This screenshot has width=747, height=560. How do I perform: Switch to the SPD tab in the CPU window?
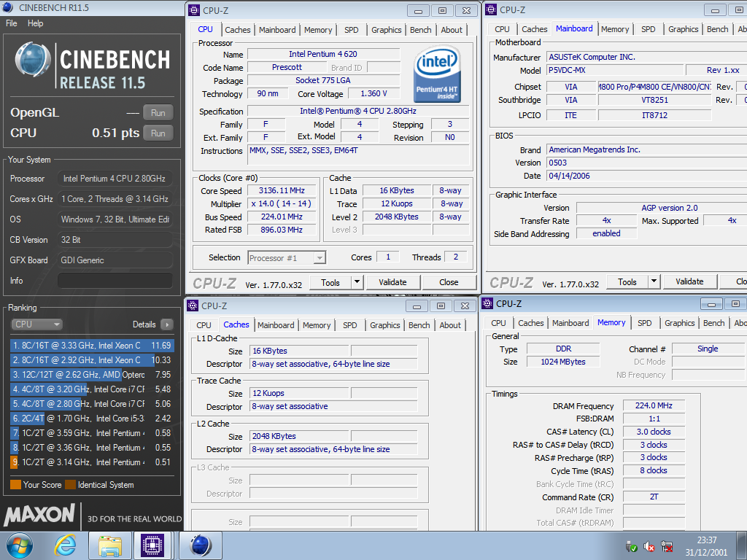point(351,29)
